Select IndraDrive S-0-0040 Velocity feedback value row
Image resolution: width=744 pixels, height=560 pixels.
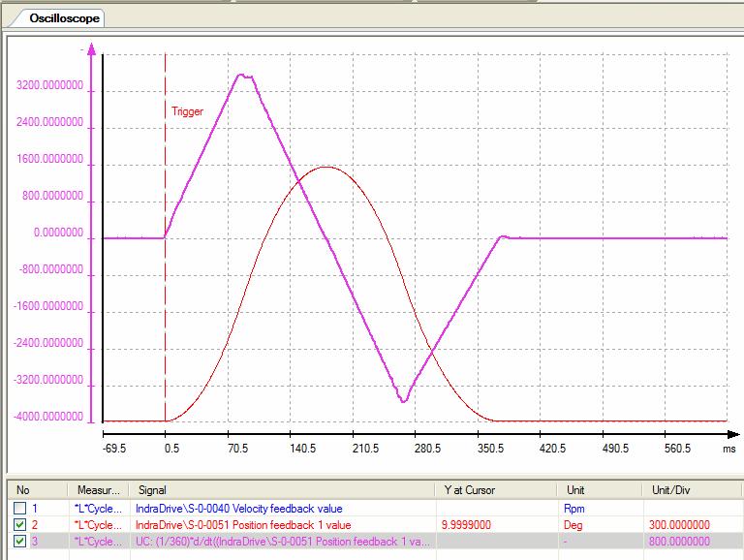pyautogui.click(x=238, y=509)
